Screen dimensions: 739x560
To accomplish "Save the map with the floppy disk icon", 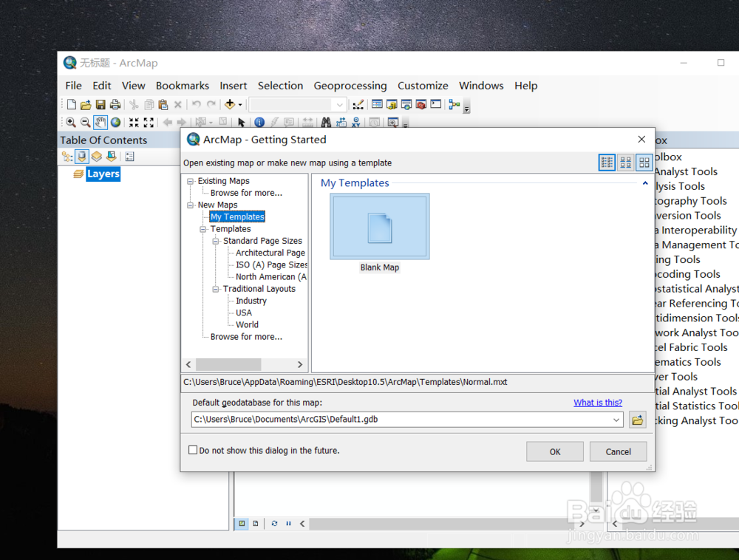I will coord(101,105).
